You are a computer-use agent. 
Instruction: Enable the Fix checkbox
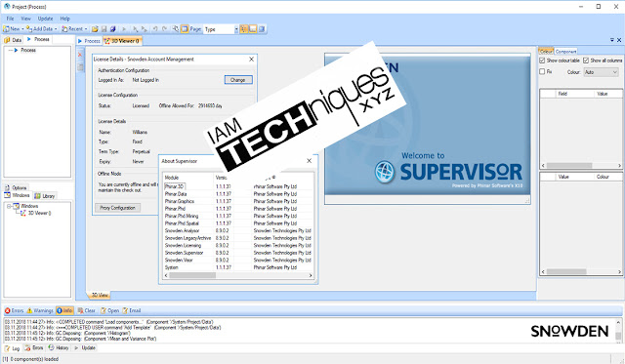[542, 71]
